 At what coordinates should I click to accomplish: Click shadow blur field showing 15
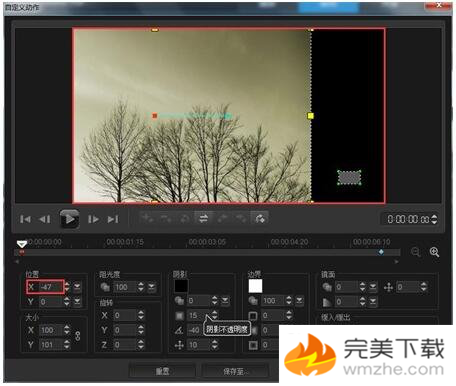click(x=198, y=315)
